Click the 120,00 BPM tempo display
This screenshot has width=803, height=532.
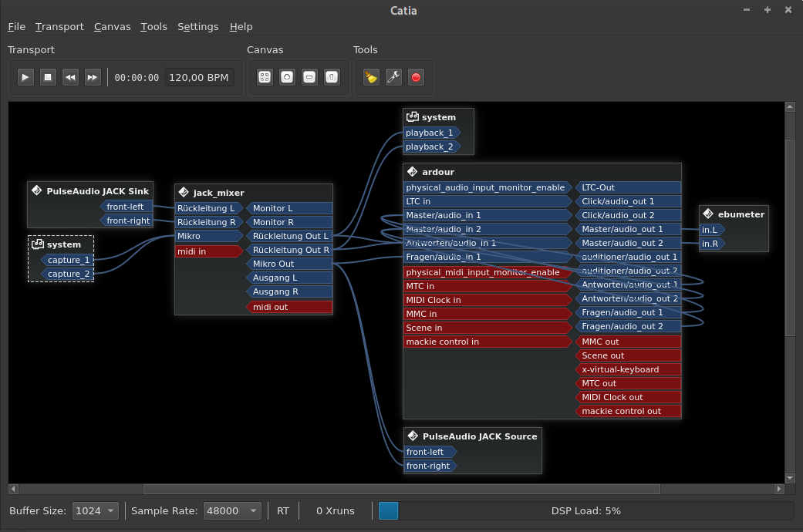coord(199,78)
